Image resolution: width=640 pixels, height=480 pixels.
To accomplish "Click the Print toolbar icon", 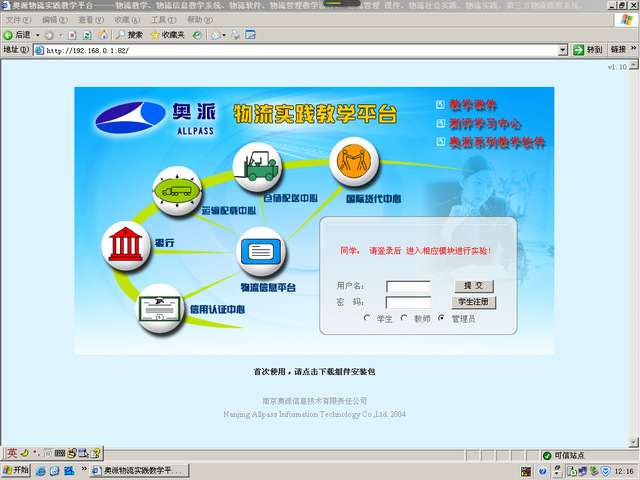I will pos(236,35).
